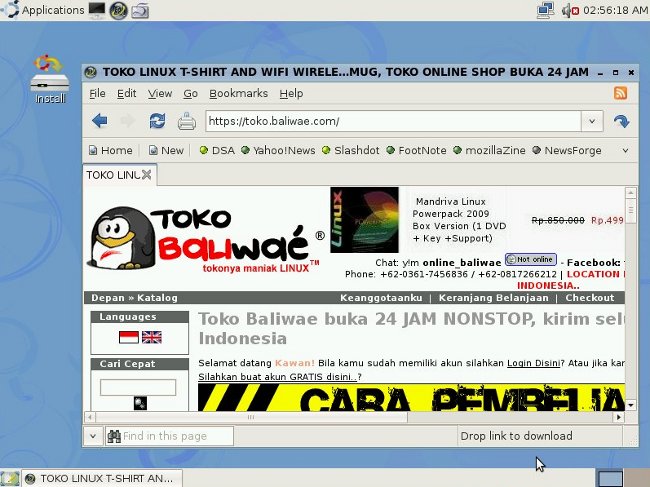Open the FootNote bookmark

(416, 150)
